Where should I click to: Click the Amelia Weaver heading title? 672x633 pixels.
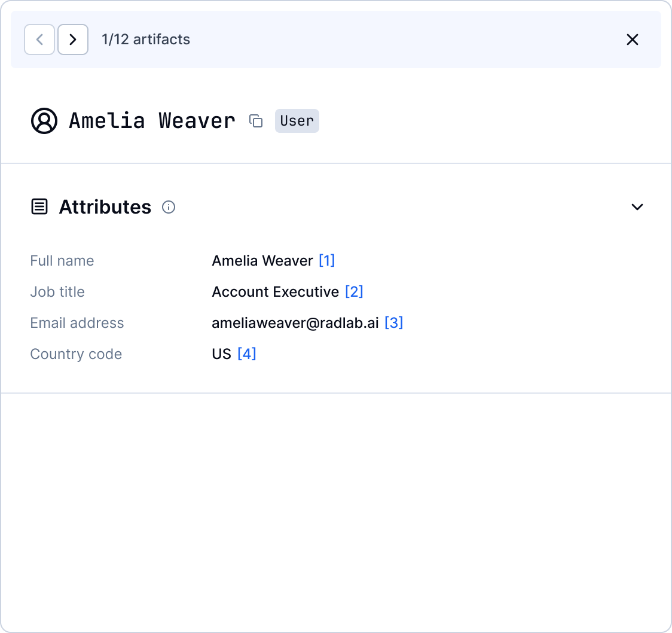(152, 121)
